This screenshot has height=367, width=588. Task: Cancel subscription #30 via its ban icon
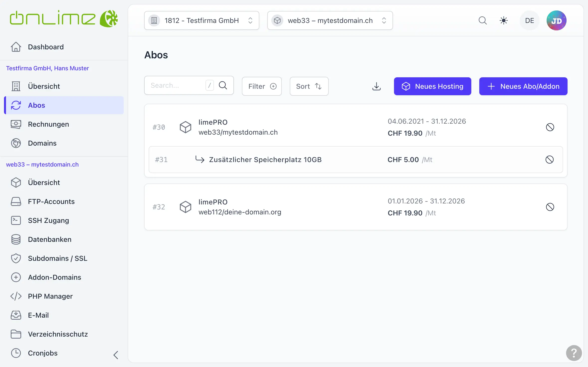pos(550,127)
